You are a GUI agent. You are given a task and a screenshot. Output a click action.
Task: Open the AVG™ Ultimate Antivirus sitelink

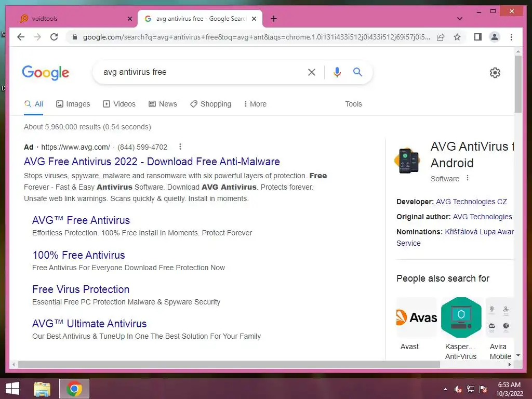[89, 324]
